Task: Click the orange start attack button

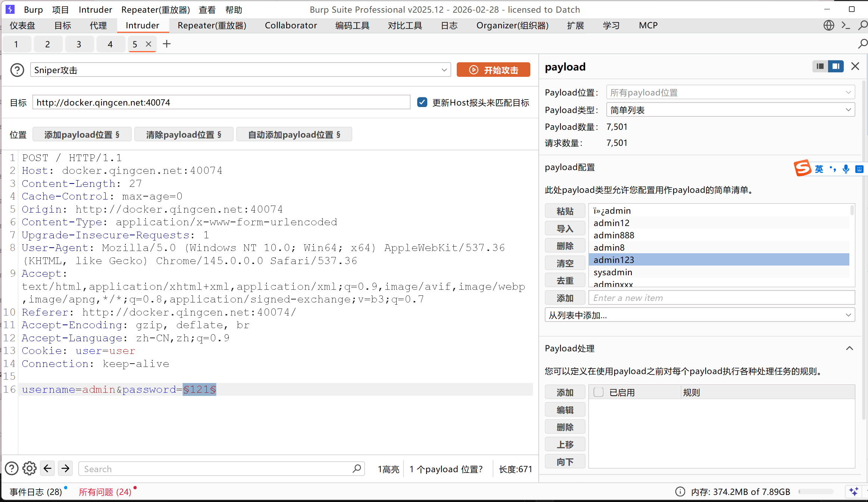Action: [493, 70]
